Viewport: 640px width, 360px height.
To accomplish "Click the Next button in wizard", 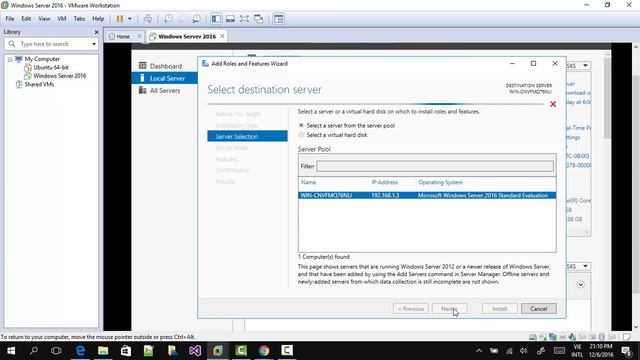I will pos(449,309).
